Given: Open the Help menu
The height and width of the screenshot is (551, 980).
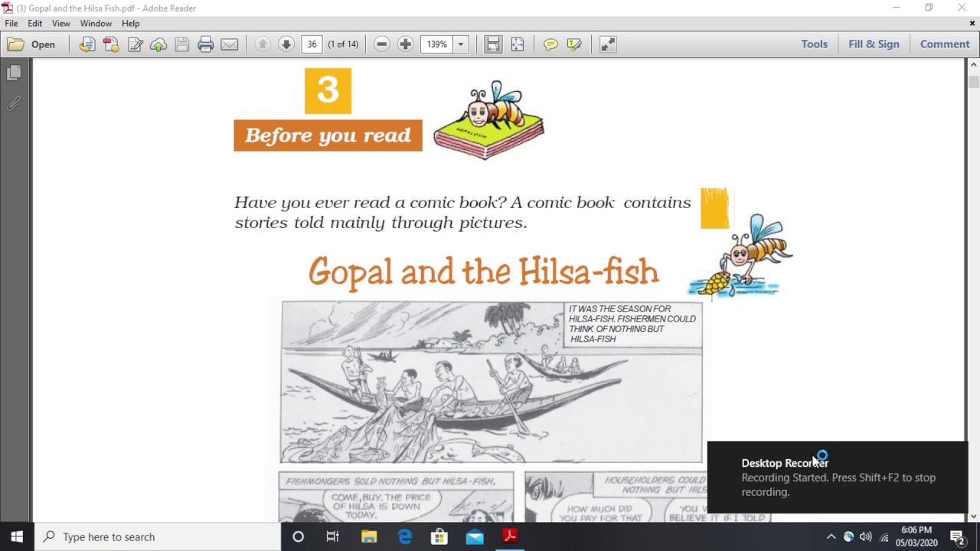Looking at the screenshot, I should pyautogui.click(x=130, y=24).
